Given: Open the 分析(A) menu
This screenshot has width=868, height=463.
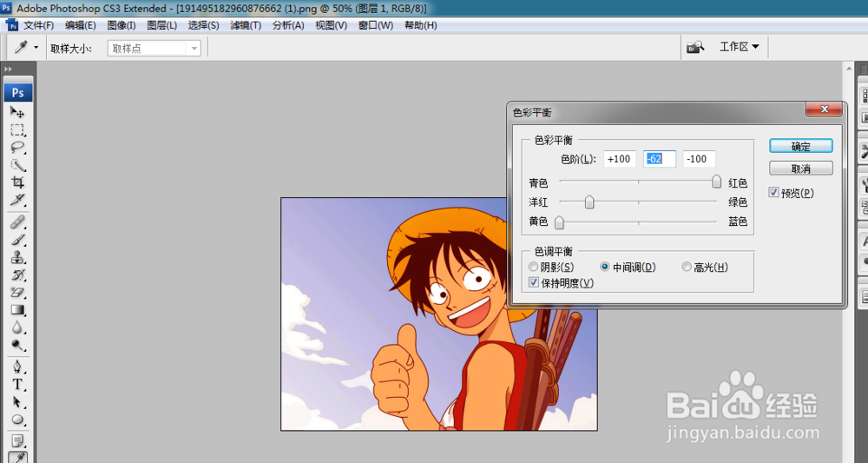Looking at the screenshot, I should tap(288, 25).
